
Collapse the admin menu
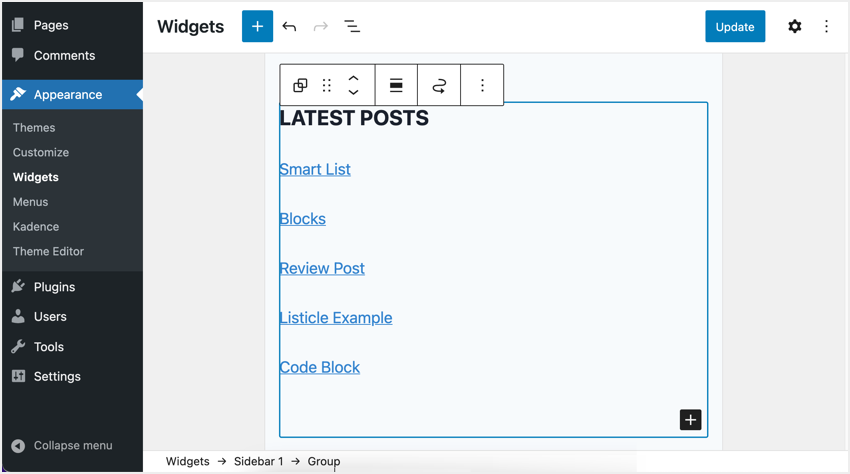coord(72,446)
